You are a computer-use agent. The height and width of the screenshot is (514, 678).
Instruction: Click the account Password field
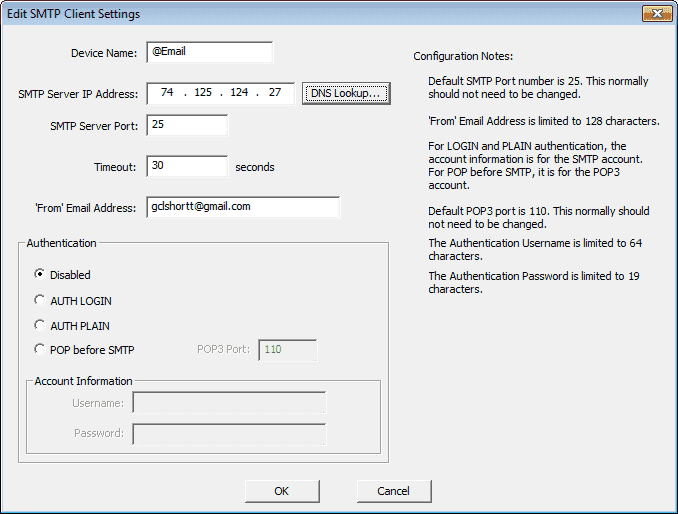point(229,434)
